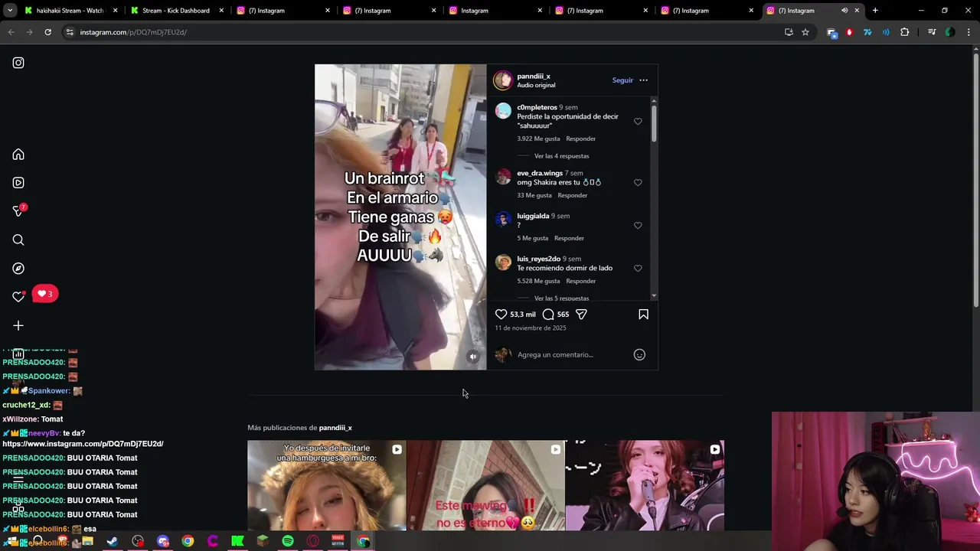The image size is (980, 551).
Task: Open Instagram home via sidebar logo
Action: click(18, 63)
